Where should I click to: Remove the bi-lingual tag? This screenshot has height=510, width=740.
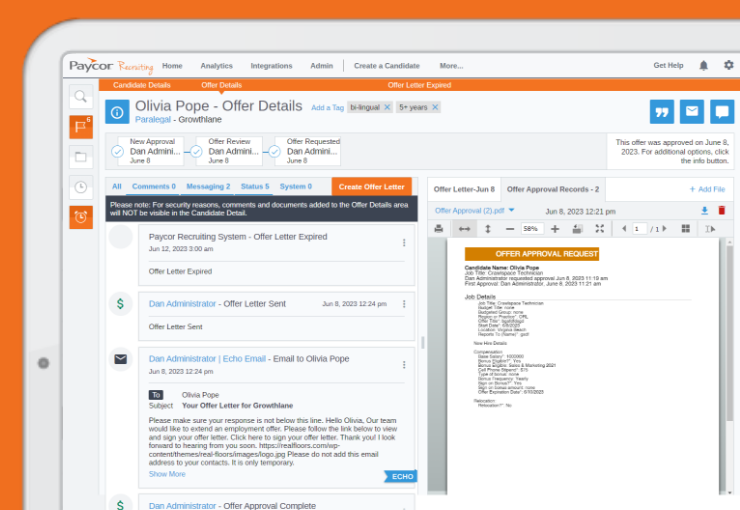tap(387, 107)
